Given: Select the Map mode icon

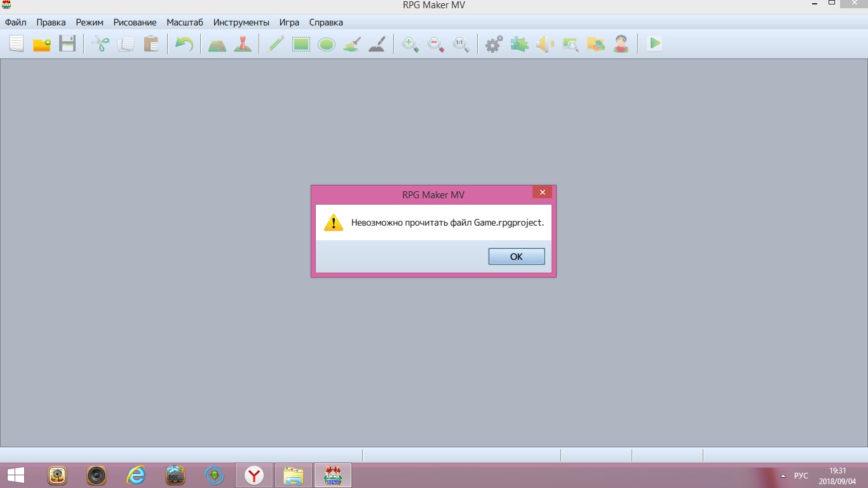Looking at the screenshot, I should point(217,44).
